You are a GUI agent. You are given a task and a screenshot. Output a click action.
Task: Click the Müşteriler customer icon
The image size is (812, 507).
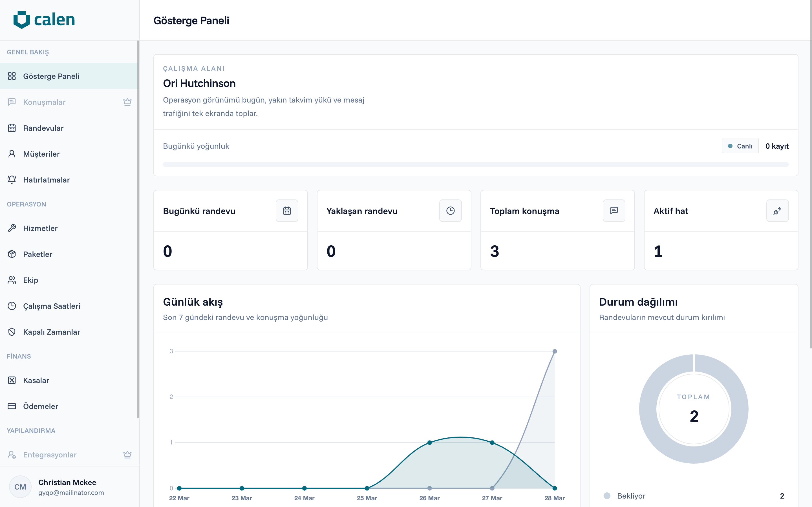[12, 154]
